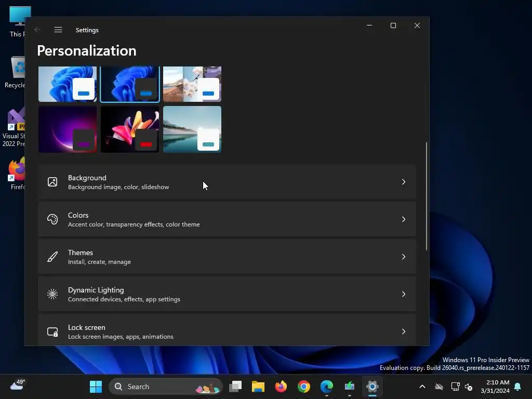
Task: Select the Firefox desktop shortcut
Action: [17, 173]
